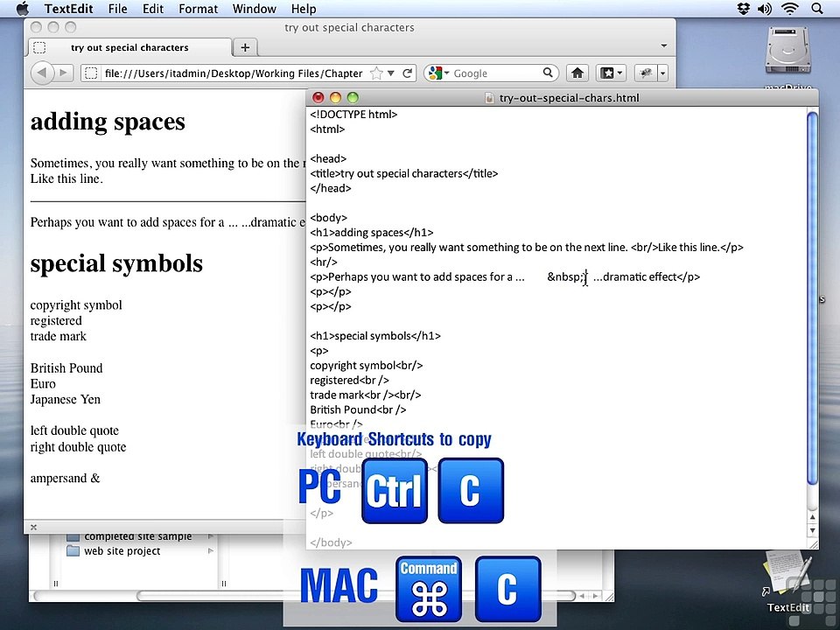Click the TextEdit scroll down arrow

[812, 530]
